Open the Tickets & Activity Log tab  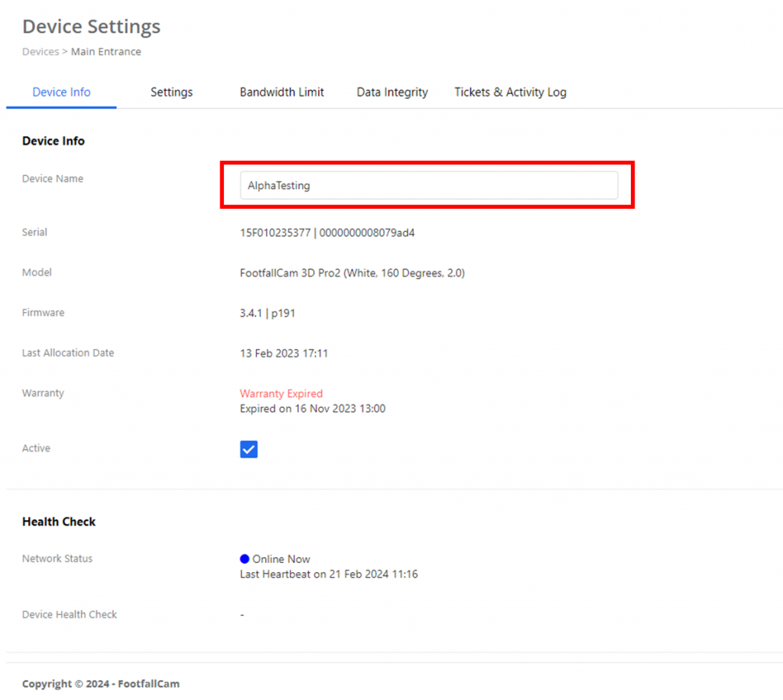(x=510, y=92)
